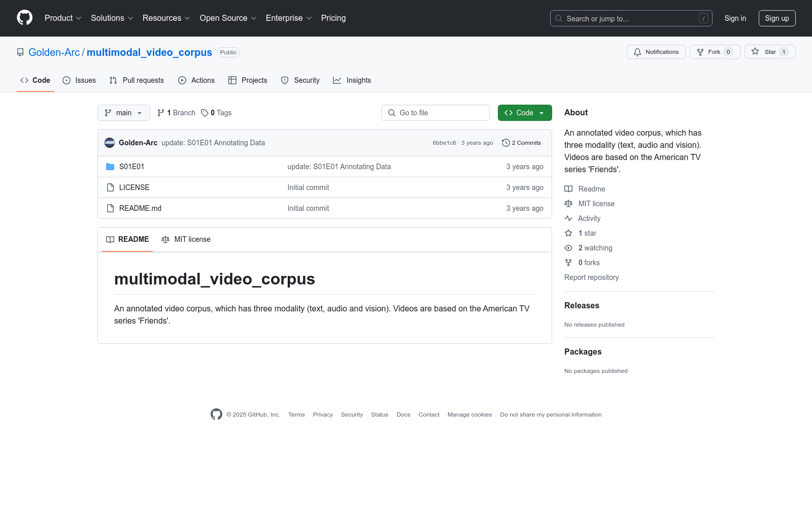Open the README.md file
Screen dimensions: 812x508
(x=140, y=208)
